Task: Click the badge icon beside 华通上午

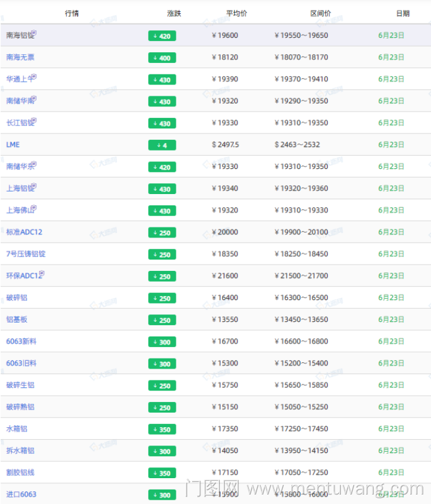Action: pyautogui.click(x=34, y=76)
